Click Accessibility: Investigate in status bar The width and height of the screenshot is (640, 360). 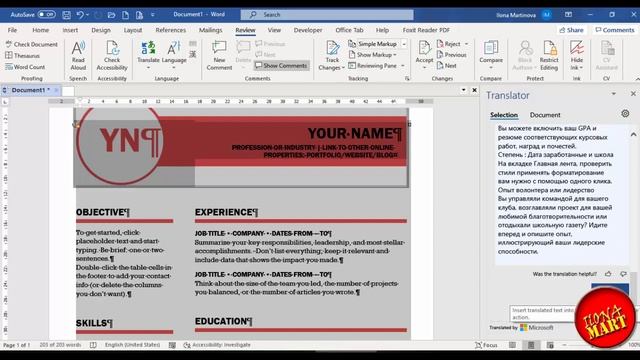pyautogui.click(x=217, y=345)
